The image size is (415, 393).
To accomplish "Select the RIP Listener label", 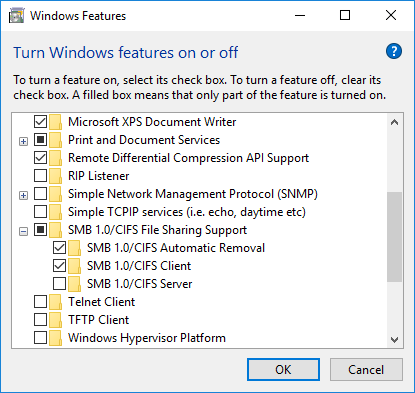I will tap(99, 176).
